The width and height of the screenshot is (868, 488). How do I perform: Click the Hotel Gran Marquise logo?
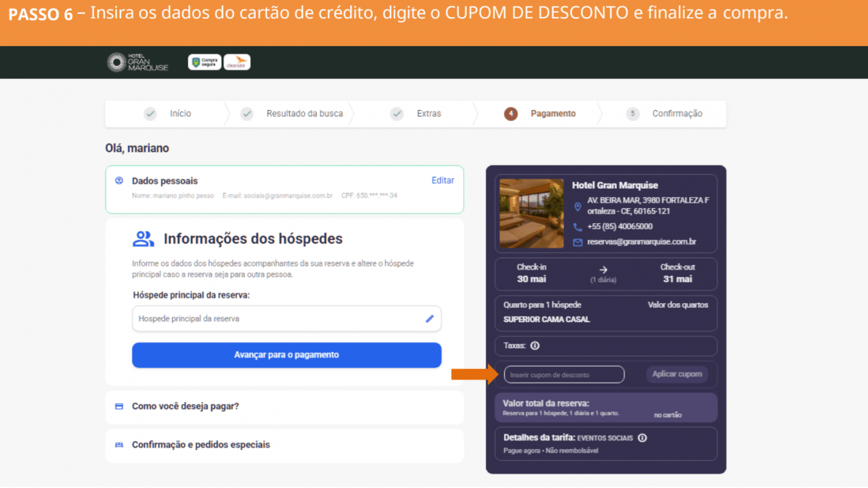tap(137, 63)
